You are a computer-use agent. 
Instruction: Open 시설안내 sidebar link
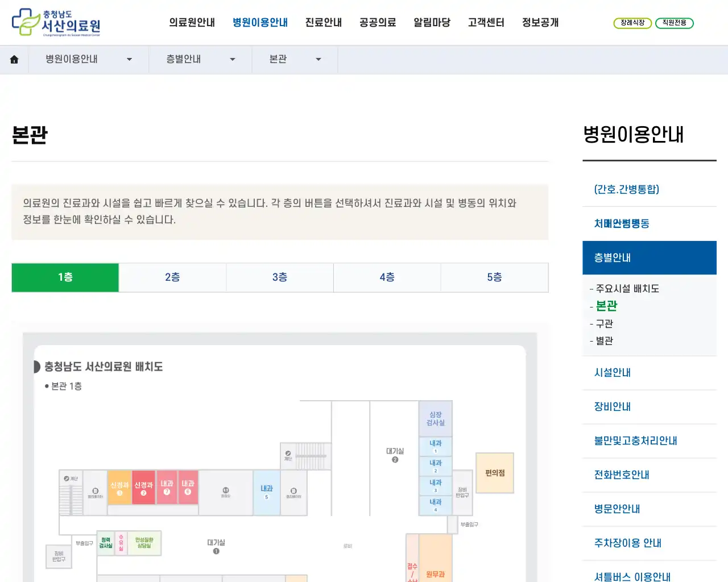coord(650,373)
